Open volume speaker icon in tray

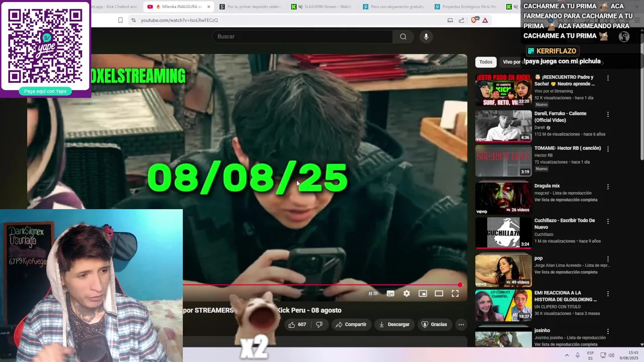click(611, 355)
